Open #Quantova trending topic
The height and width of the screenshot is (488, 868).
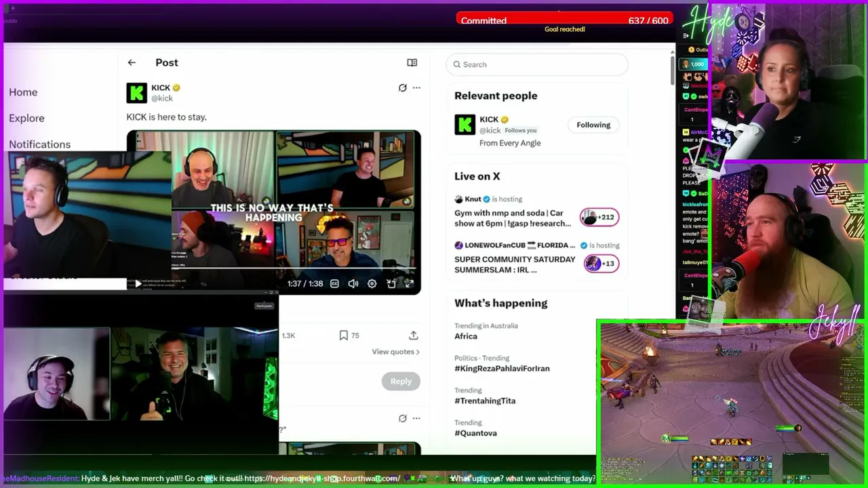475,433
